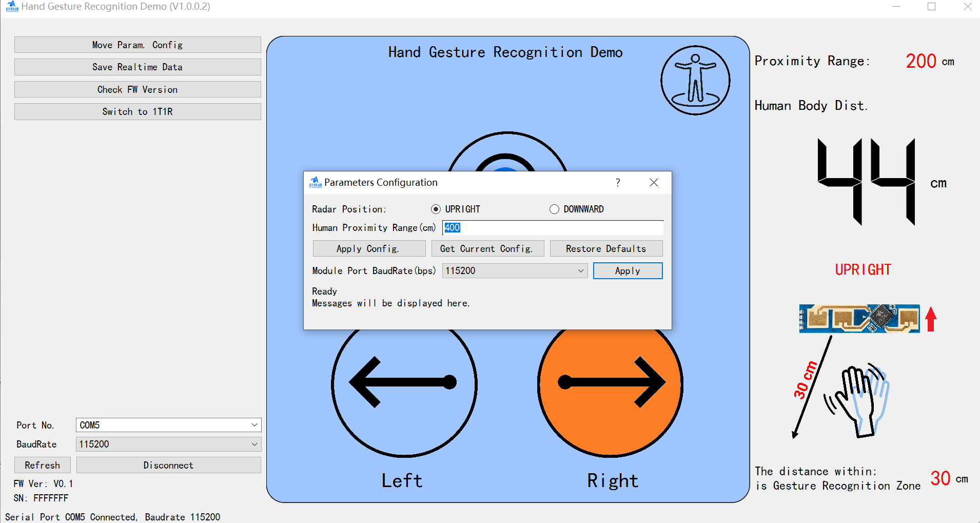Click the radar module board image

[859, 318]
